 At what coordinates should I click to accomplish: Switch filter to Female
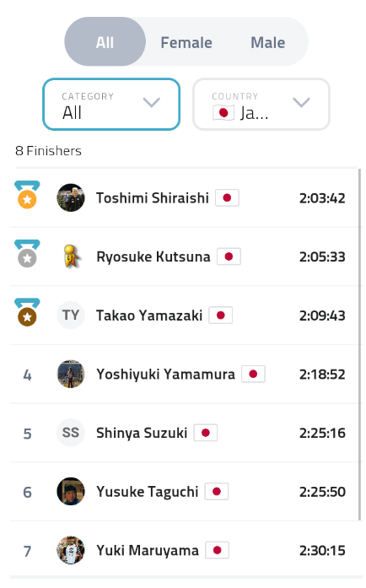186,42
